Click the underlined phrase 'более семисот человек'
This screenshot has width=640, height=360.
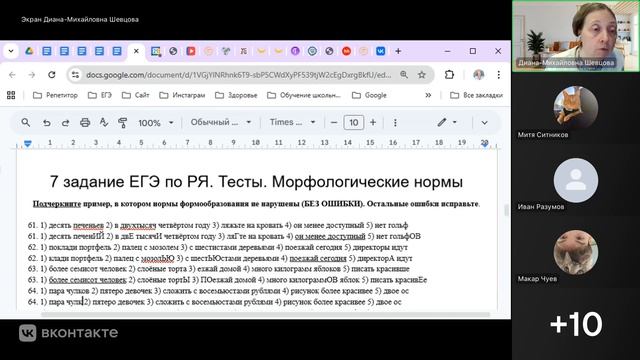coord(87,280)
